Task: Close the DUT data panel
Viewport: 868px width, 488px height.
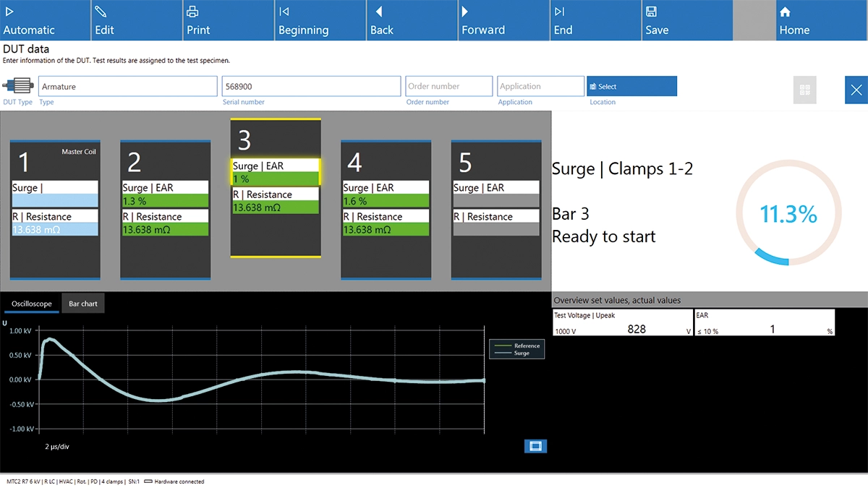Action: click(856, 90)
